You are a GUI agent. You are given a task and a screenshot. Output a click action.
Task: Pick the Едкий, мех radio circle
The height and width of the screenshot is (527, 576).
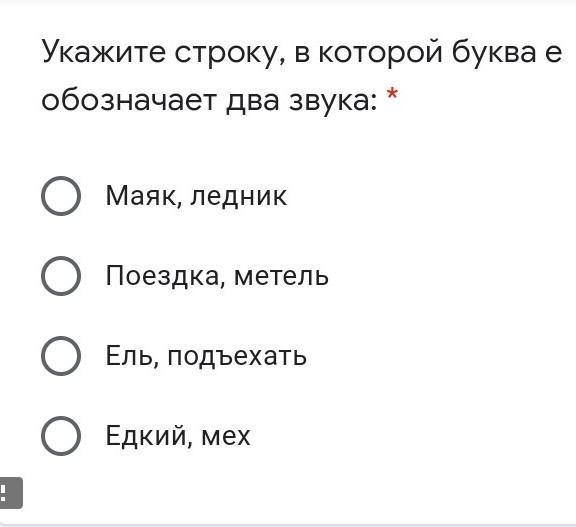click(61, 436)
